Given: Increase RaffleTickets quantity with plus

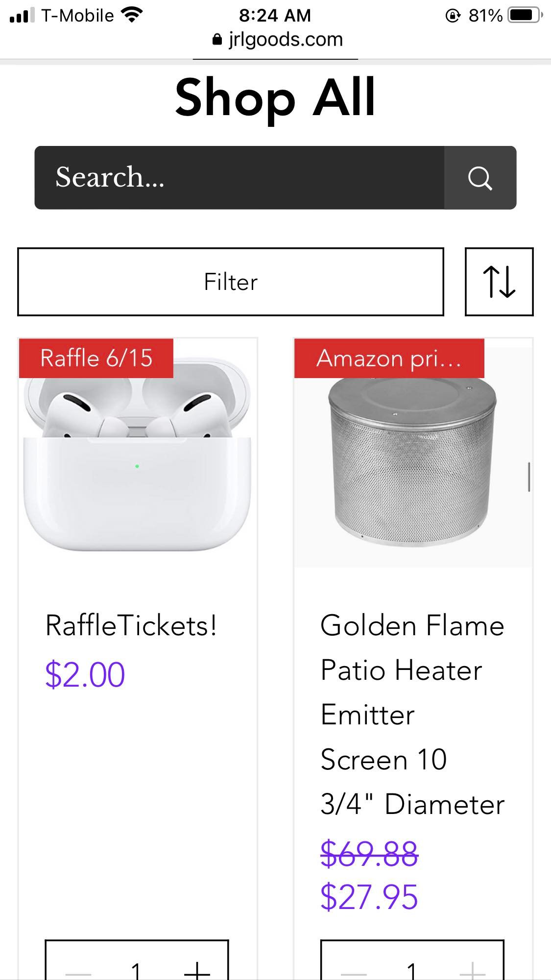Looking at the screenshot, I should (196, 970).
